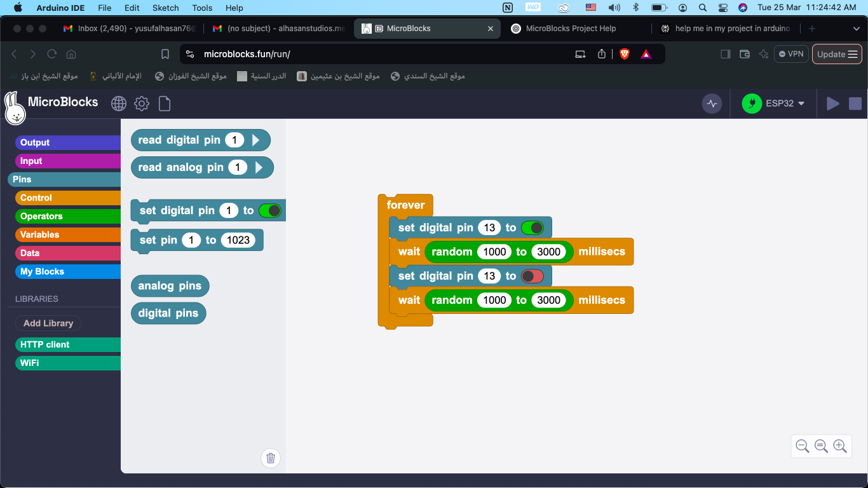
Task: Click the Brave shields lion icon
Action: point(625,54)
